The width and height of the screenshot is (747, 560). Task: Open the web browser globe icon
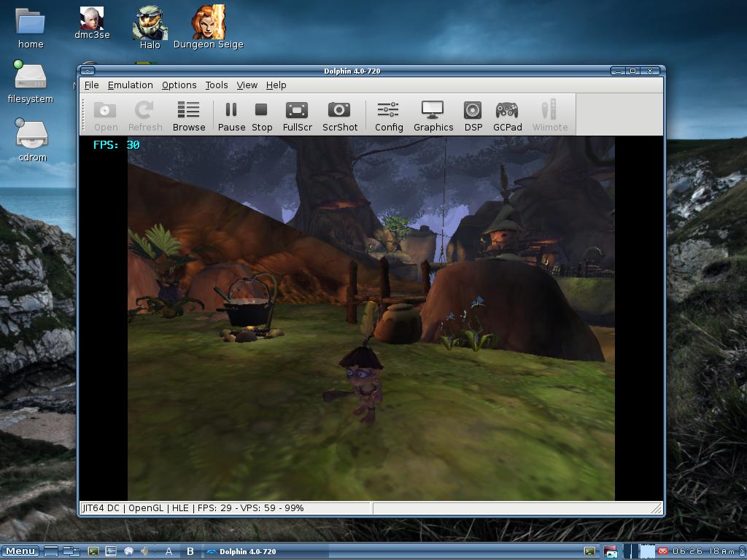click(128, 551)
